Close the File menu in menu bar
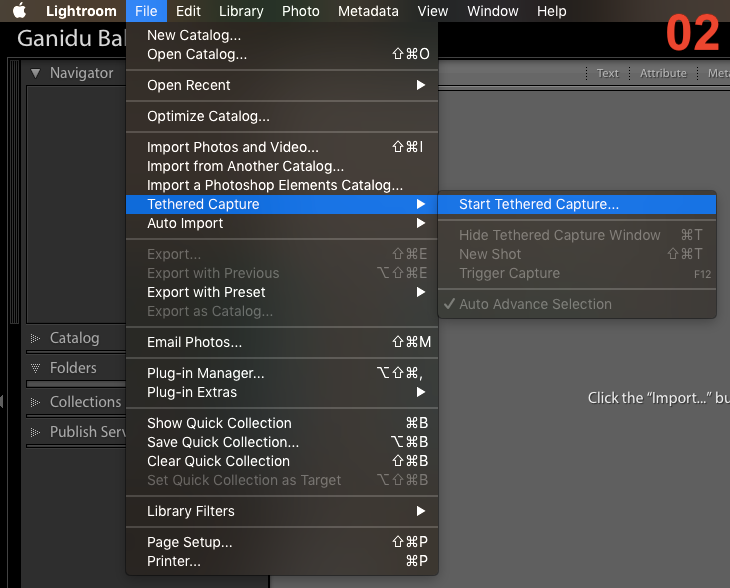This screenshot has height=588, width=730. point(146,11)
